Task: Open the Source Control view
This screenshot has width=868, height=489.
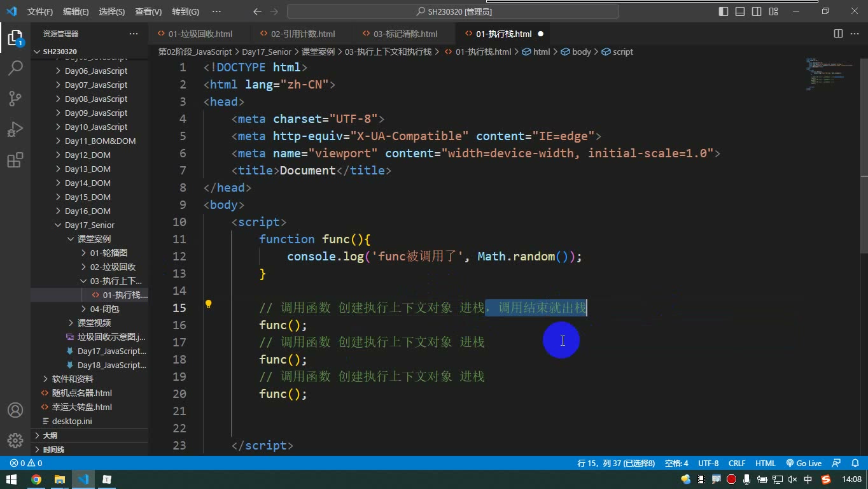Action: [x=15, y=99]
